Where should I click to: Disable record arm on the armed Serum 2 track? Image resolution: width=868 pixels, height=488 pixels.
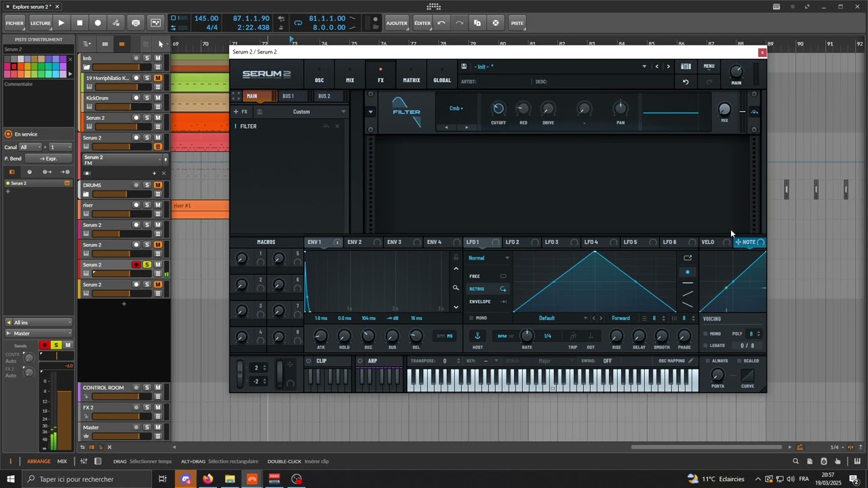pyautogui.click(x=136, y=264)
